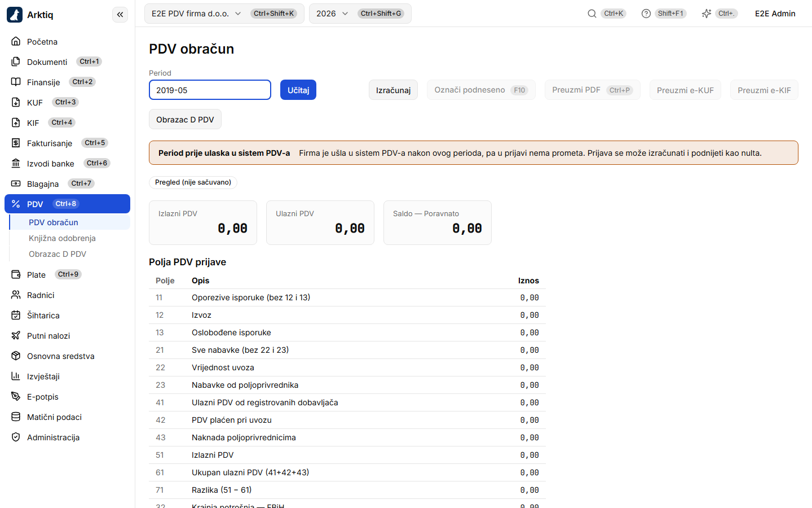Click the Radnici people icon
812x508 pixels.
[x=16, y=295]
